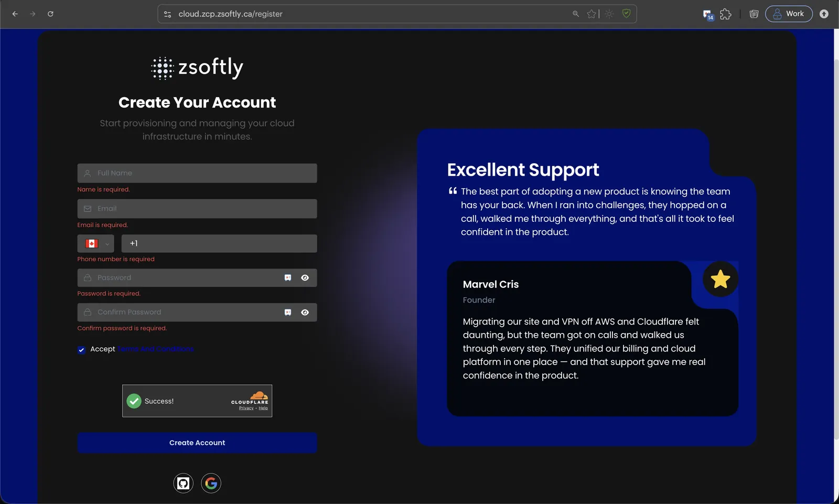Screen dimensions: 839x504
Task: Open the extension with the 14 badge
Action: [x=708, y=15]
